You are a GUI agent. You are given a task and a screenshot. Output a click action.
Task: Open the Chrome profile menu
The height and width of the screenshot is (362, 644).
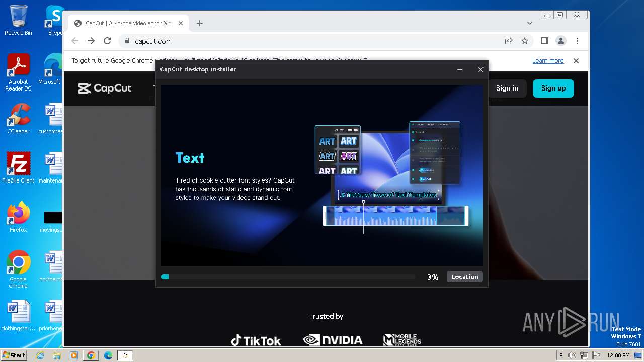click(561, 41)
